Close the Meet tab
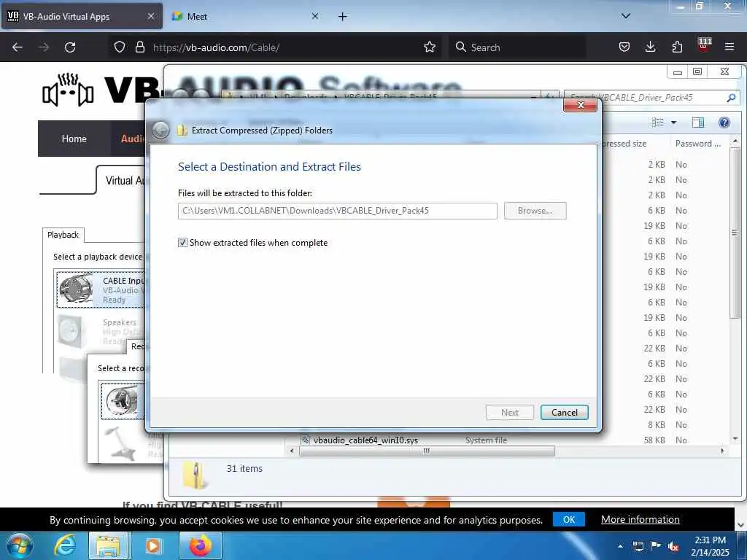The height and width of the screenshot is (560, 747). pyautogui.click(x=315, y=16)
